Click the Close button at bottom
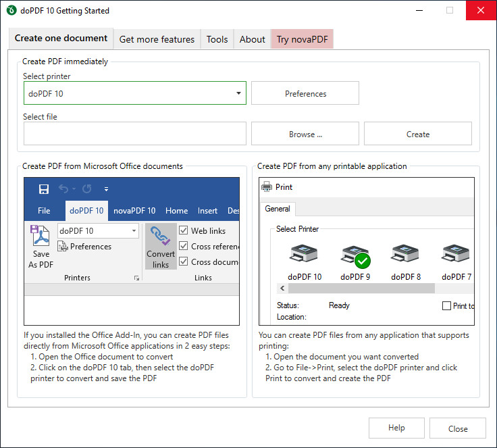Screen dimensions: 497x448 458,428
